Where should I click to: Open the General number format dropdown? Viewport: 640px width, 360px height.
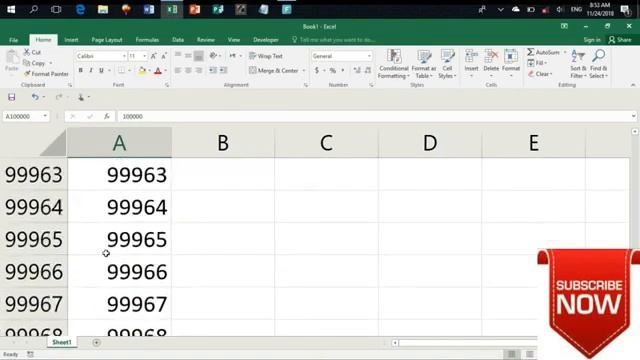pyautogui.click(x=369, y=56)
